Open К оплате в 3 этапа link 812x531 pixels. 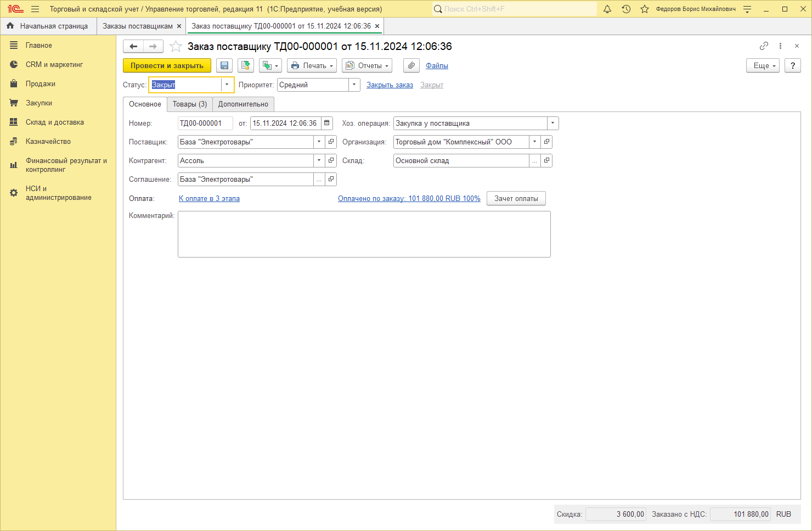[209, 199]
